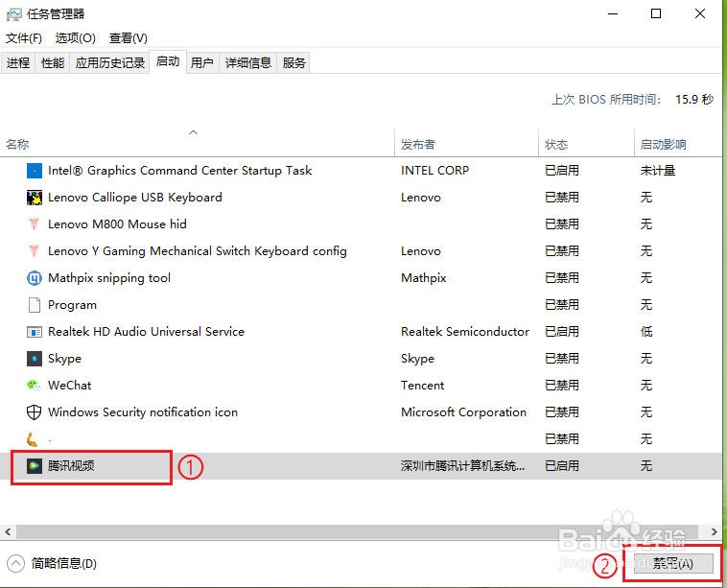Click the Realtek HD Audio service icon
This screenshot has height=588, width=727.
35,332
